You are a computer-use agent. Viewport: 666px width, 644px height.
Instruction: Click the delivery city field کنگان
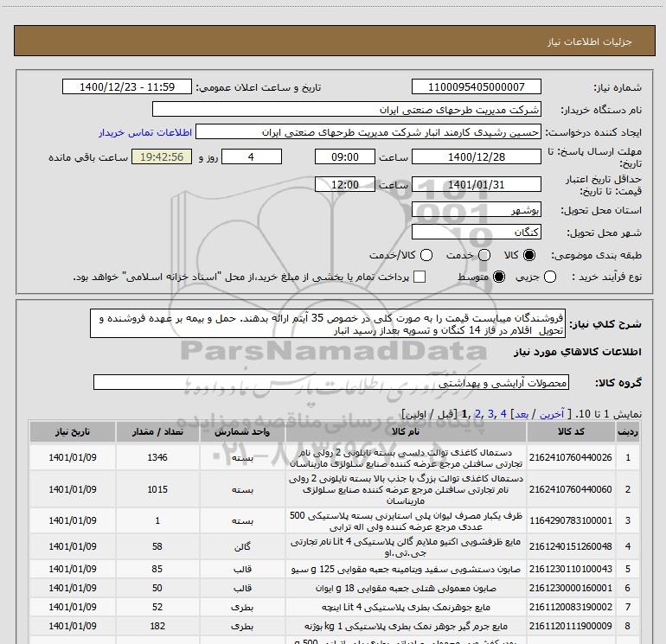[476, 233]
